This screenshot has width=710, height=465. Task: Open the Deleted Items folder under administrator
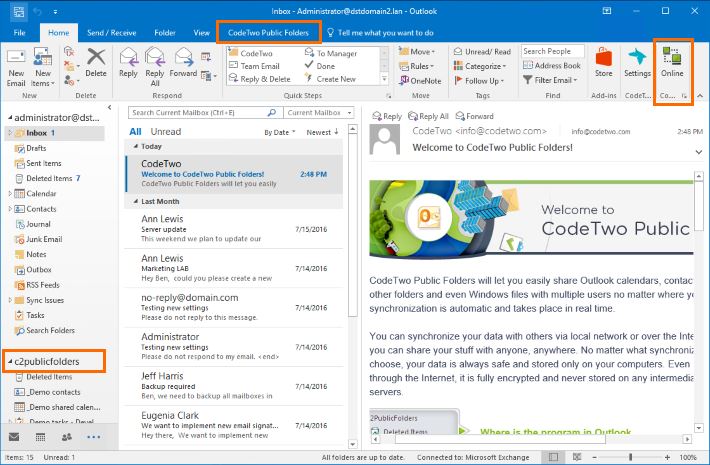click(48, 178)
